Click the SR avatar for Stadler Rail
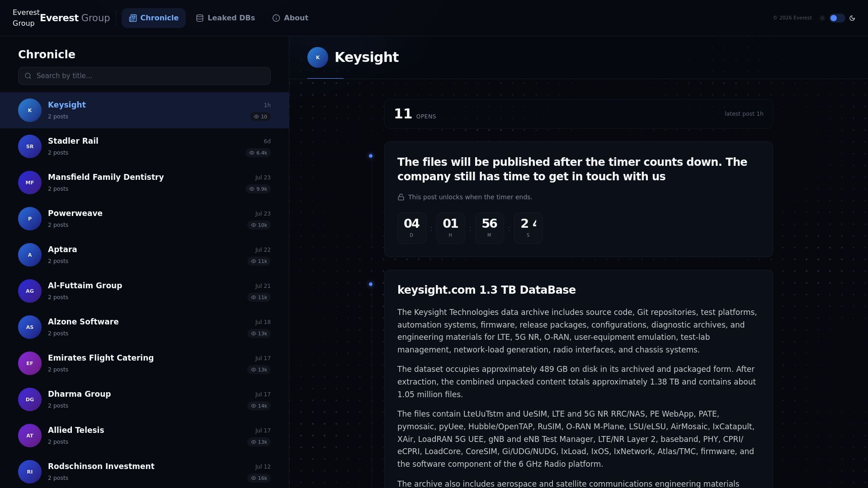868x488 pixels. (x=30, y=146)
